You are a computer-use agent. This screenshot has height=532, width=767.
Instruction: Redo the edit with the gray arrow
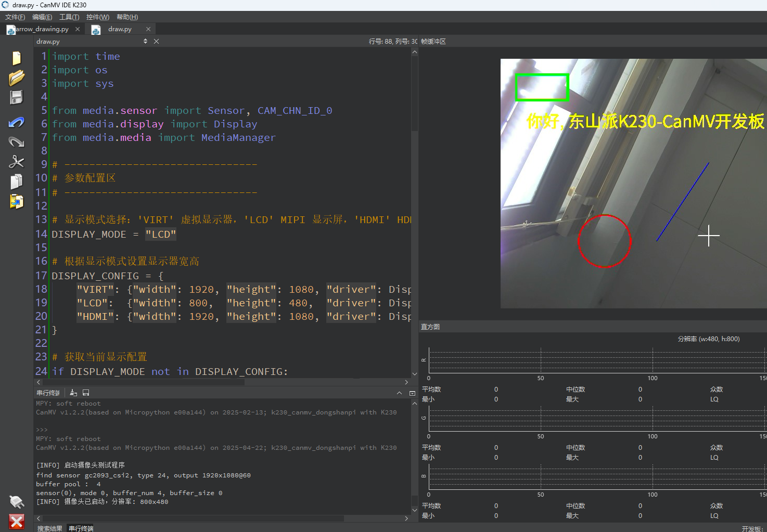[x=17, y=142]
